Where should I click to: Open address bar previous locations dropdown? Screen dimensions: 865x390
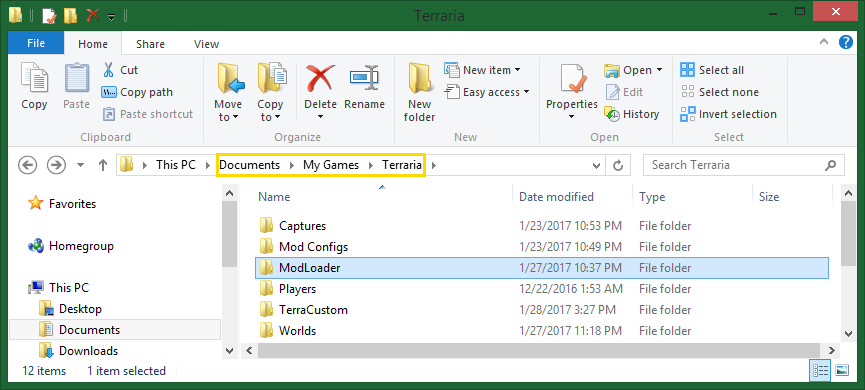(596, 165)
